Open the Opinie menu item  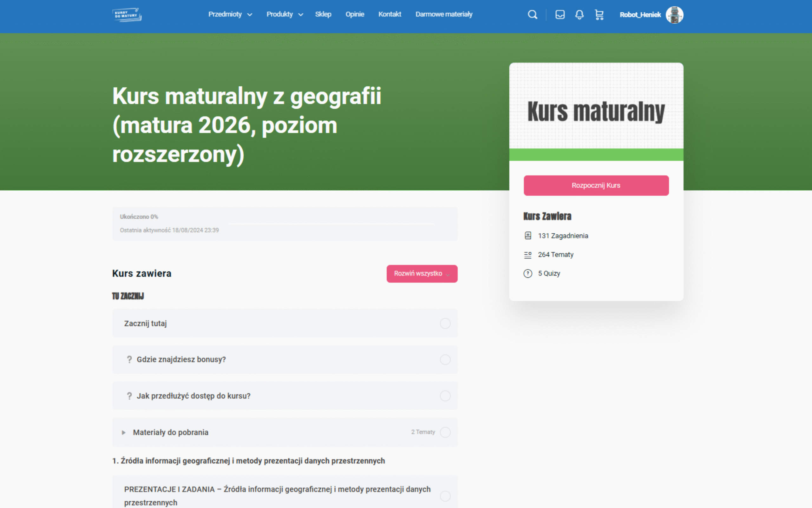pyautogui.click(x=355, y=14)
